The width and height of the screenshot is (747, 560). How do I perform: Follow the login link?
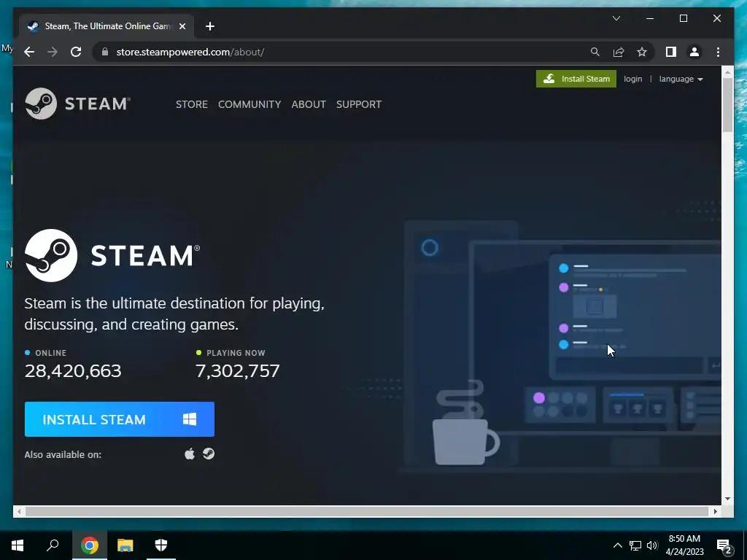pyautogui.click(x=632, y=79)
